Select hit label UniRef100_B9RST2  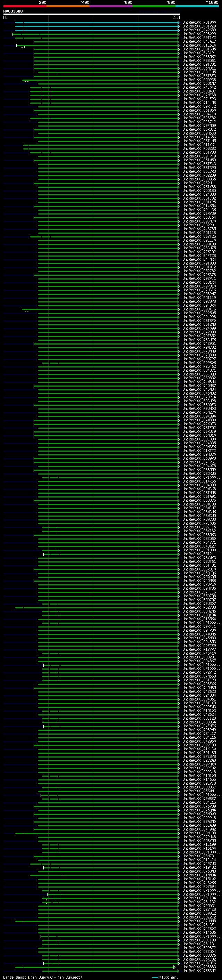(199, 948)
